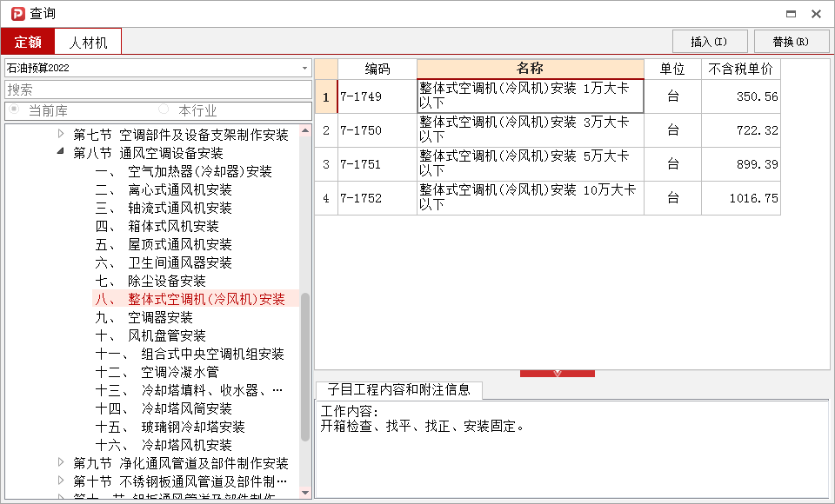Switch to the 人材机 tab

[x=87, y=41]
